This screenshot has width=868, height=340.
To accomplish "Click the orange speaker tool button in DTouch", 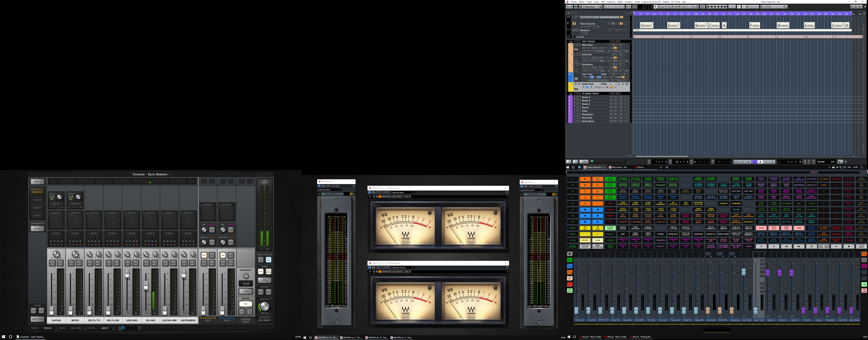I will (x=585, y=204).
